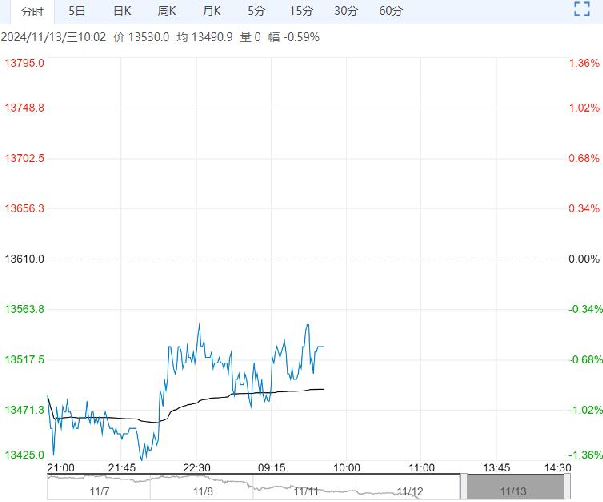Show the 月K monthly chart
This screenshot has height=502, width=603.
click(211, 11)
